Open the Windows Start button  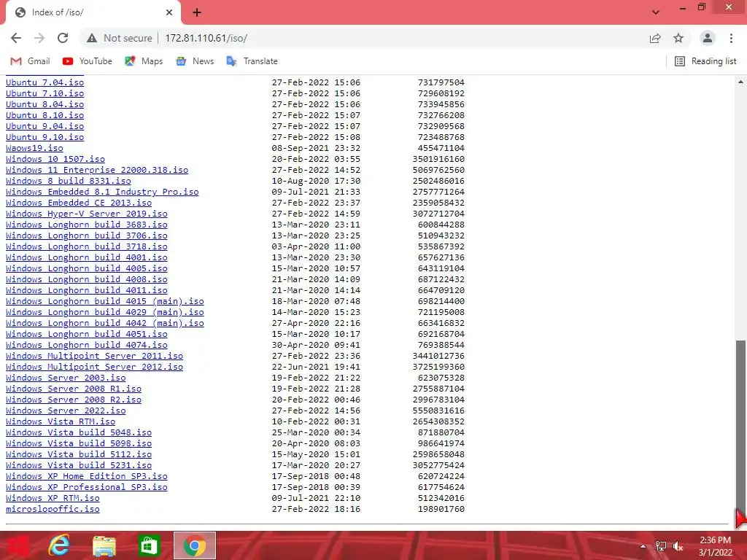coord(18,545)
